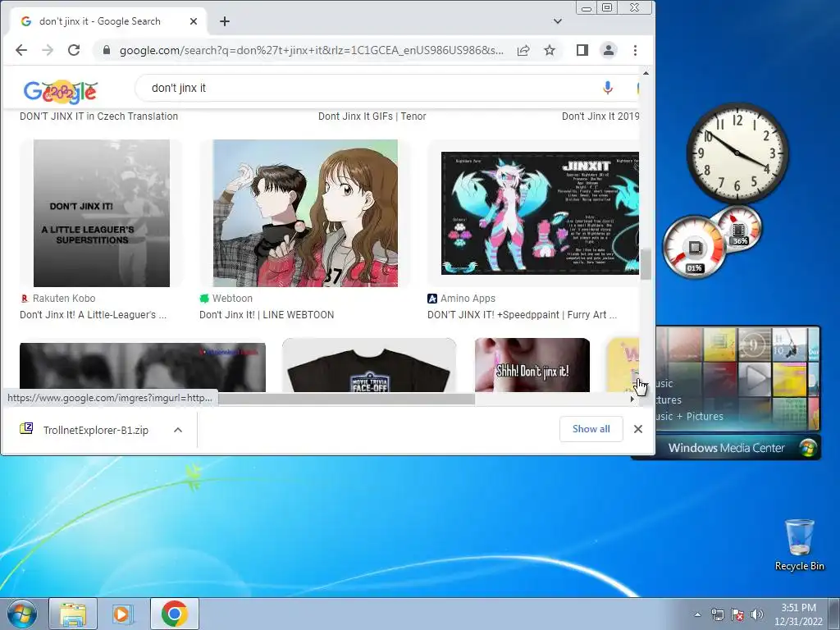The width and height of the screenshot is (840, 630).
Task: Click the Rakuten Kobo source label
Action: pyautogui.click(x=58, y=299)
